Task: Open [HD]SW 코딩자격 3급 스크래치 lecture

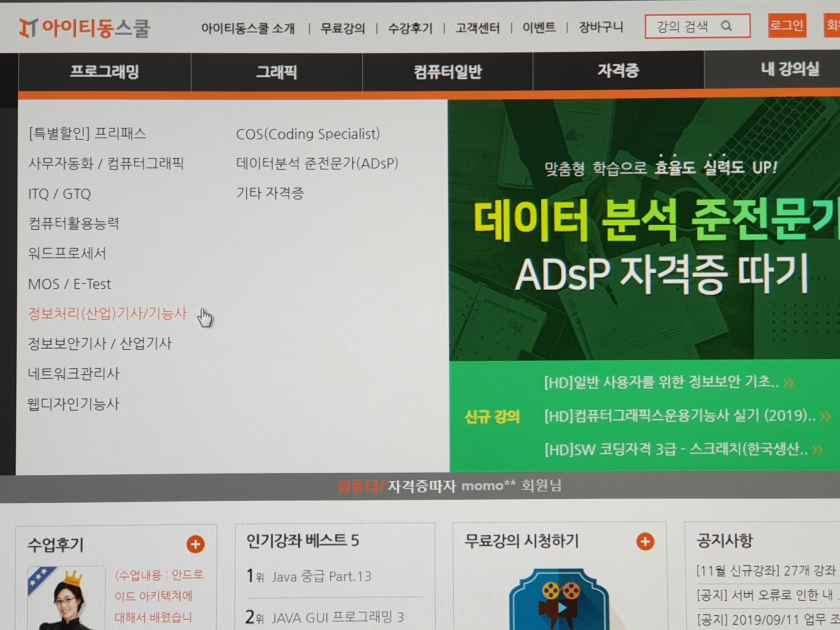Action: (x=676, y=450)
